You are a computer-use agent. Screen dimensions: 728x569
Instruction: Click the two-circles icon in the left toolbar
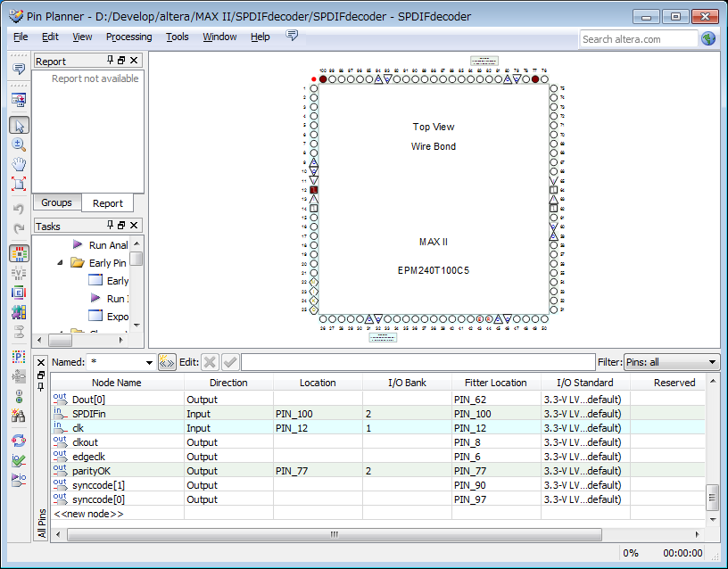pyautogui.click(x=19, y=396)
